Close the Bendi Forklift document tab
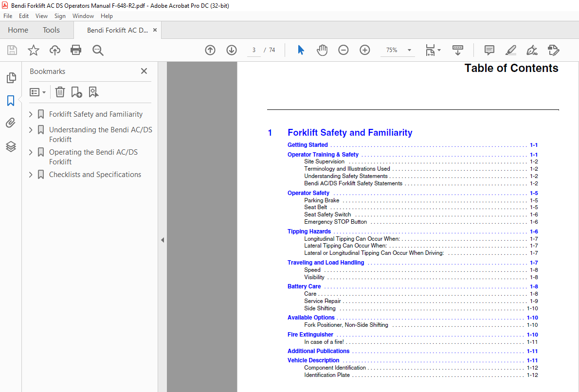 tap(155, 30)
